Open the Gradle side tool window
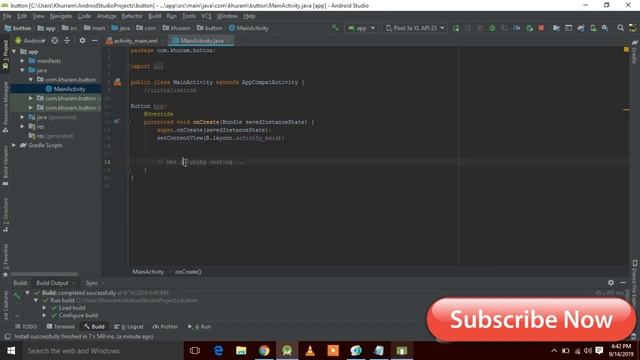 pos(635,52)
